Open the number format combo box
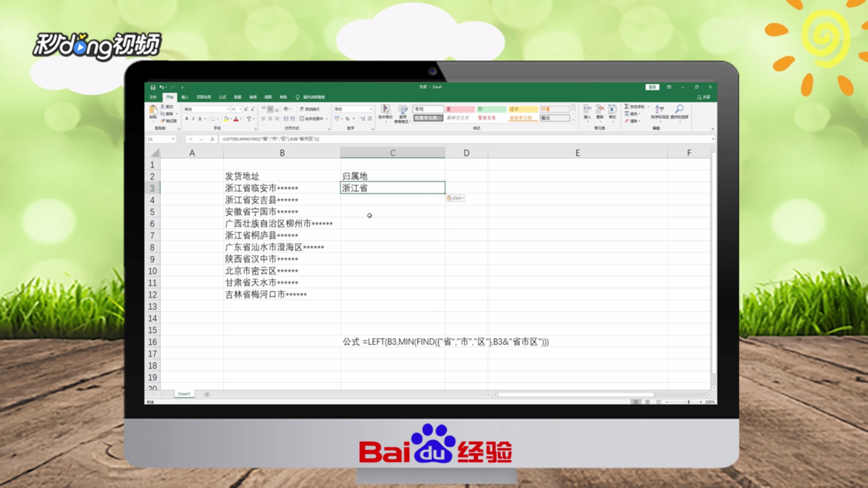868x488 pixels. click(353, 109)
